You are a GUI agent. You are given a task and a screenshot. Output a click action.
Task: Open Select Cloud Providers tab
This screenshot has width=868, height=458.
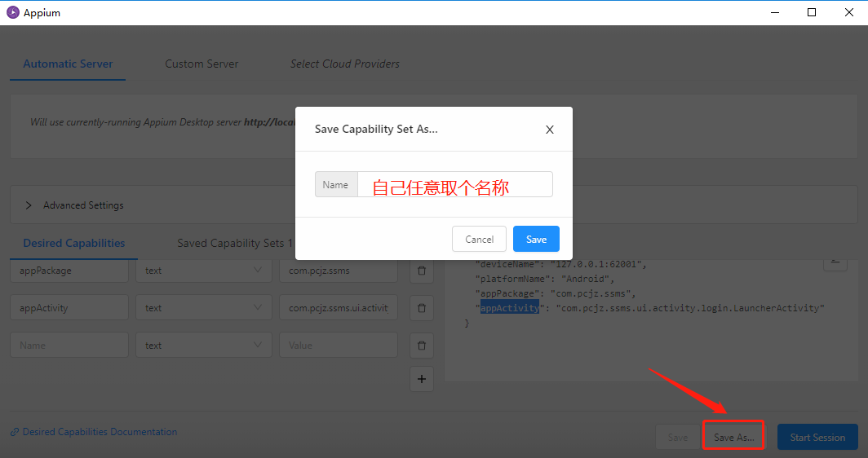tap(345, 64)
